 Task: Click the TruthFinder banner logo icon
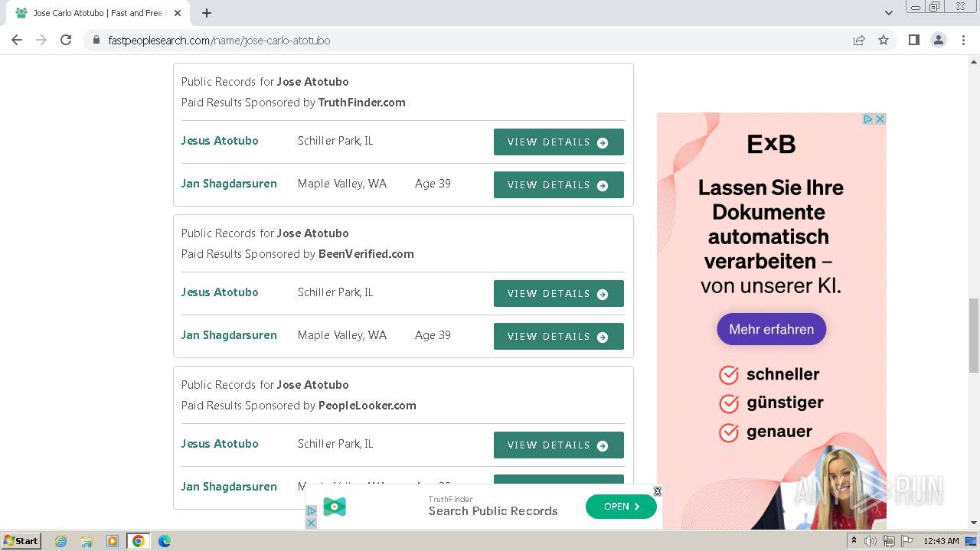pyautogui.click(x=335, y=507)
